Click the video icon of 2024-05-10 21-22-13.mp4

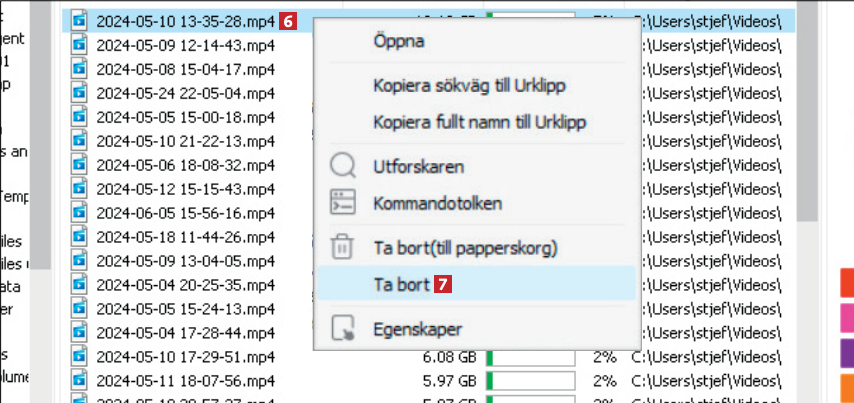pyautogui.click(x=80, y=141)
